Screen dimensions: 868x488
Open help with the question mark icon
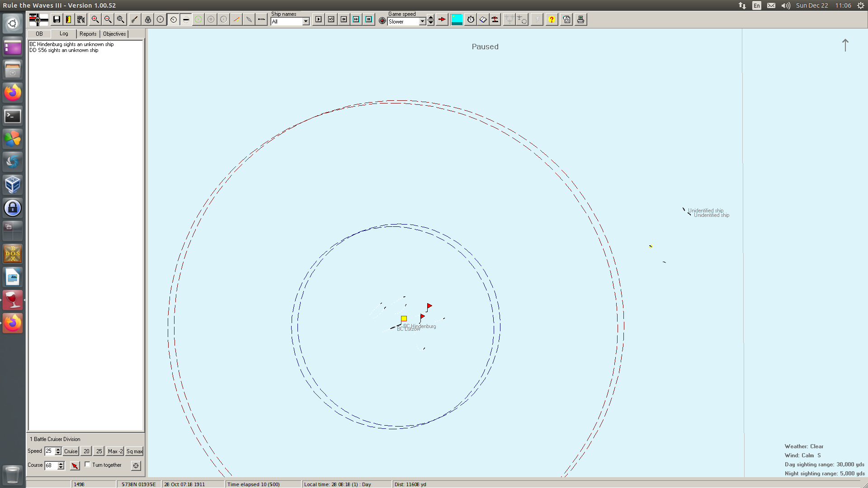(552, 19)
